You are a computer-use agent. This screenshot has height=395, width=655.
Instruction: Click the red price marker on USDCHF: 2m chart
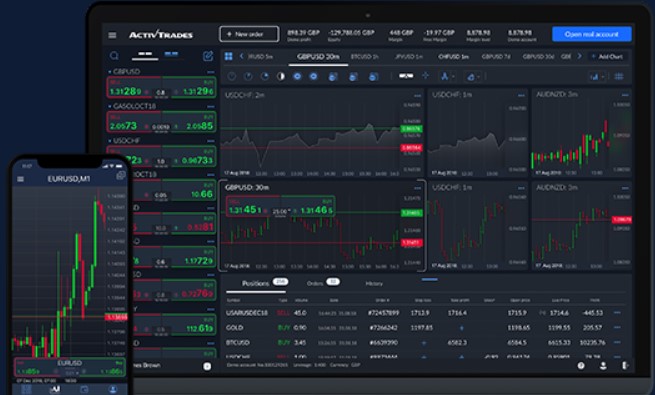[x=411, y=148]
